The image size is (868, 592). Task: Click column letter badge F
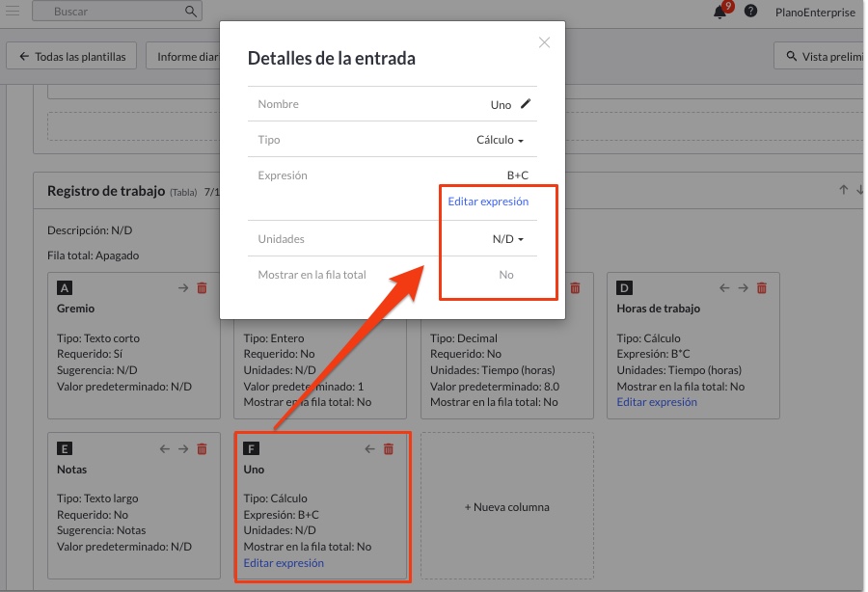point(251,448)
